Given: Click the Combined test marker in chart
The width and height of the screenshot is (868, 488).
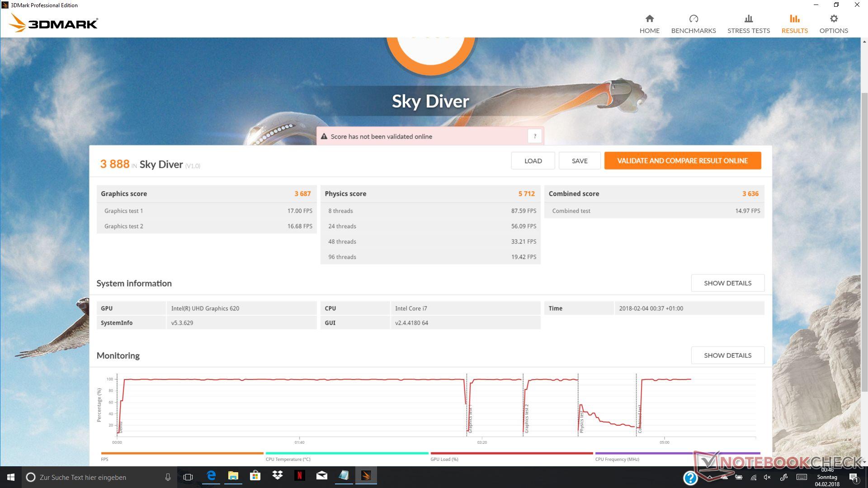Looking at the screenshot, I should pyautogui.click(x=640, y=419).
